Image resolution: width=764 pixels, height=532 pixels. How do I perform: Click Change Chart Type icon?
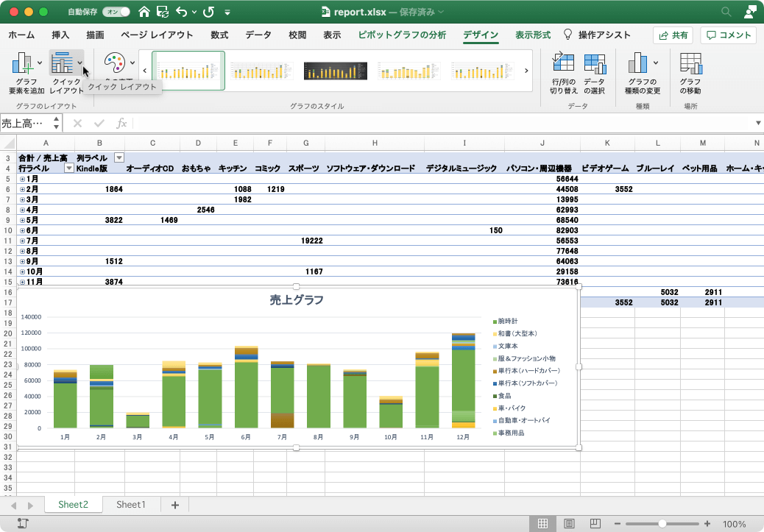point(638,63)
